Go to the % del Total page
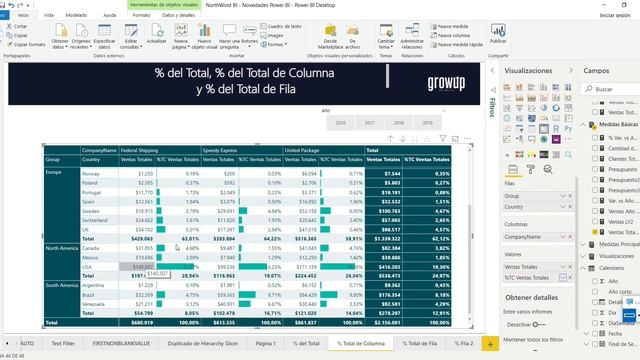This screenshot has width=640, height=360. (x=306, y=344)
